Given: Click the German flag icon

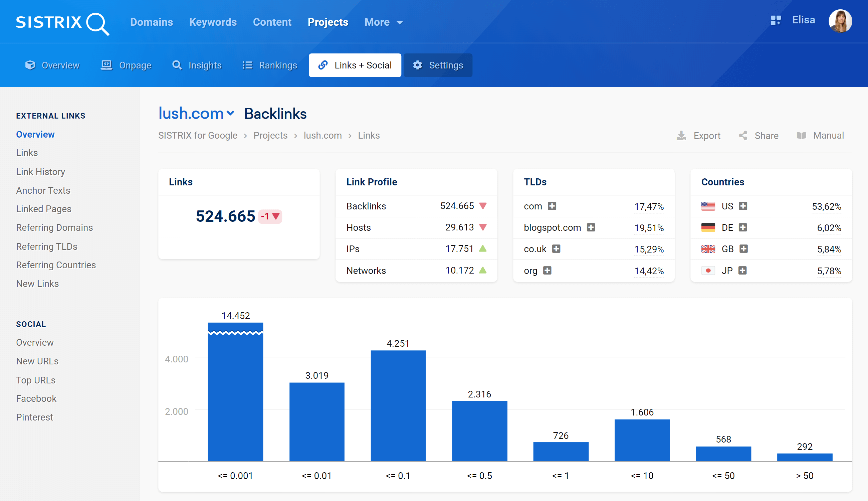Looking at the screenshot, I should (708, 227).
